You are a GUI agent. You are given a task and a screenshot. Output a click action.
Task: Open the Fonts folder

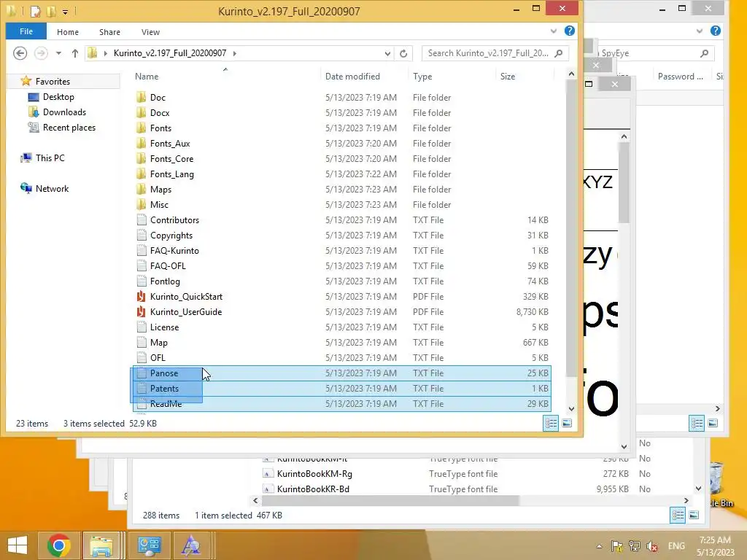tap(160, 128)
